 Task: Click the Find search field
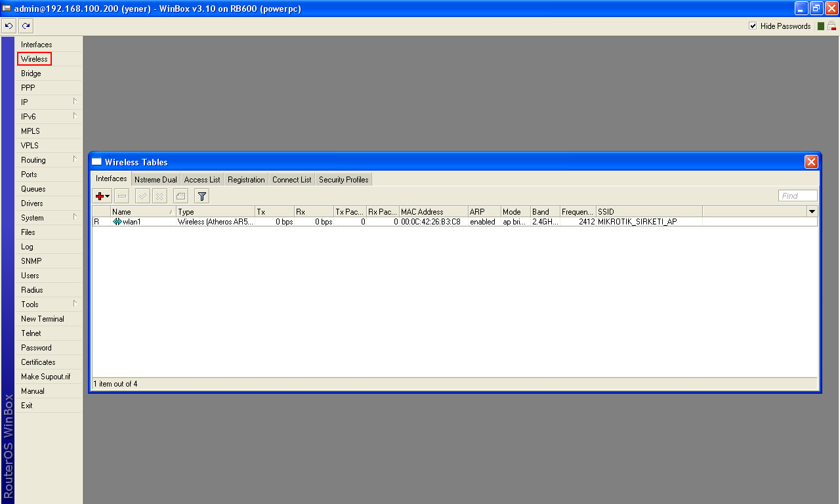coord(798,196)
